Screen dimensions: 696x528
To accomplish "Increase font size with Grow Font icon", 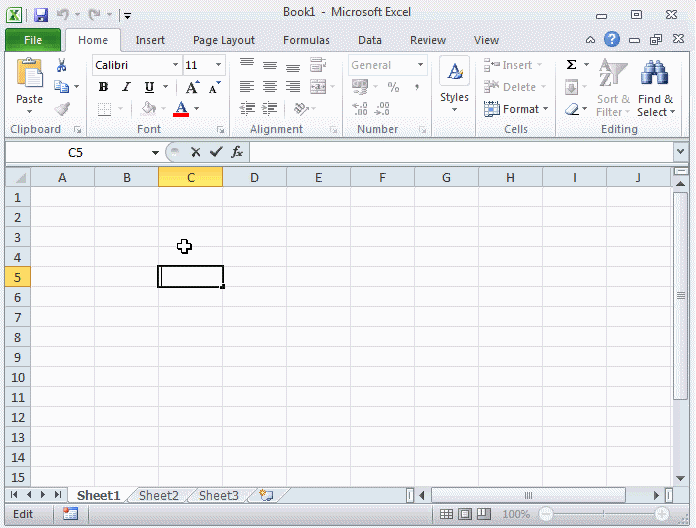I will pyautogui.click(x=193, y=88).
